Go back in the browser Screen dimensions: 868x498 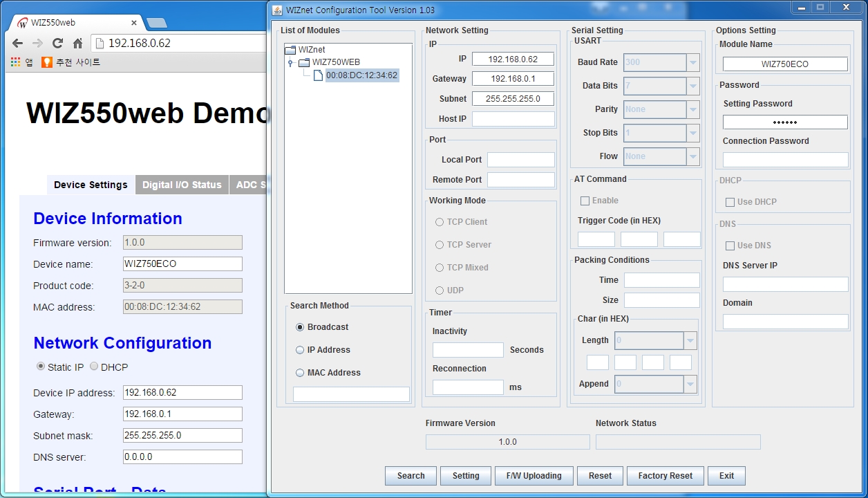(18, 43)
